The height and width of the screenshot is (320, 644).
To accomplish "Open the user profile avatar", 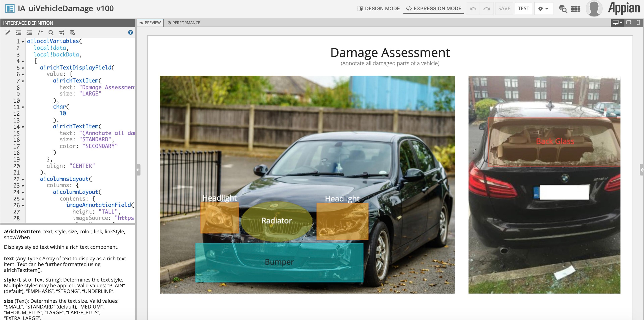I will pos(594,8).
